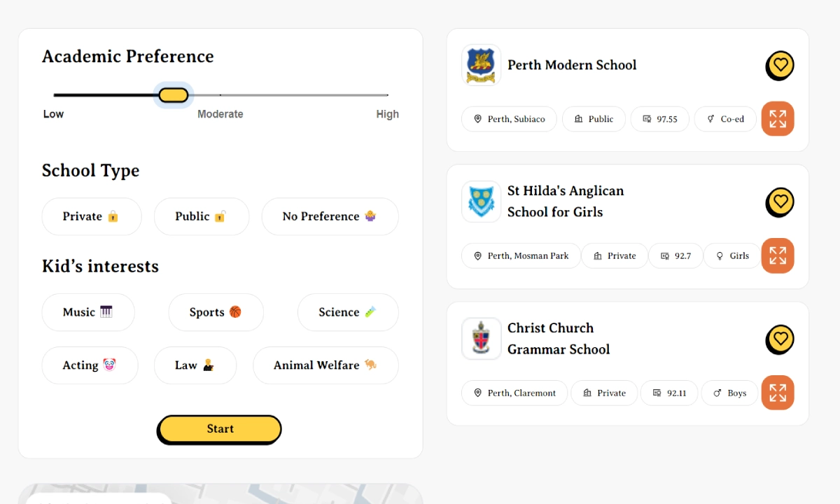
Task: Click the Academic Preference slider handle
Action: click(x=173, y=95)
